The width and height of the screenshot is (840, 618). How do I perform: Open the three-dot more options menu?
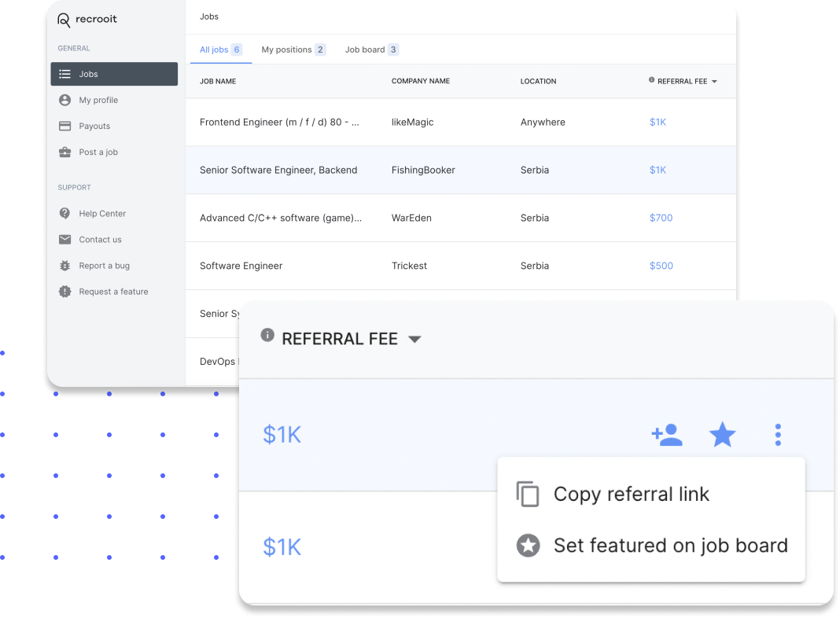[x=778, y=435]
